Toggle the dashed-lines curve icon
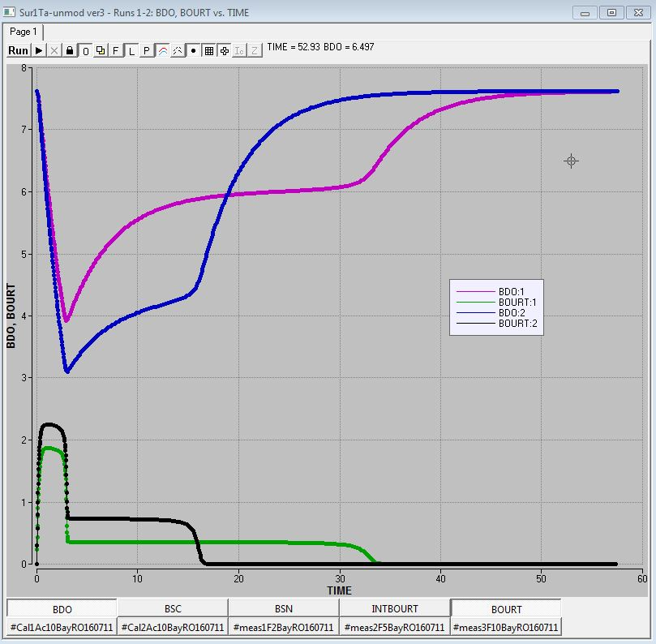The width and height of the screenshot is (656, 644). pos(177,50)
